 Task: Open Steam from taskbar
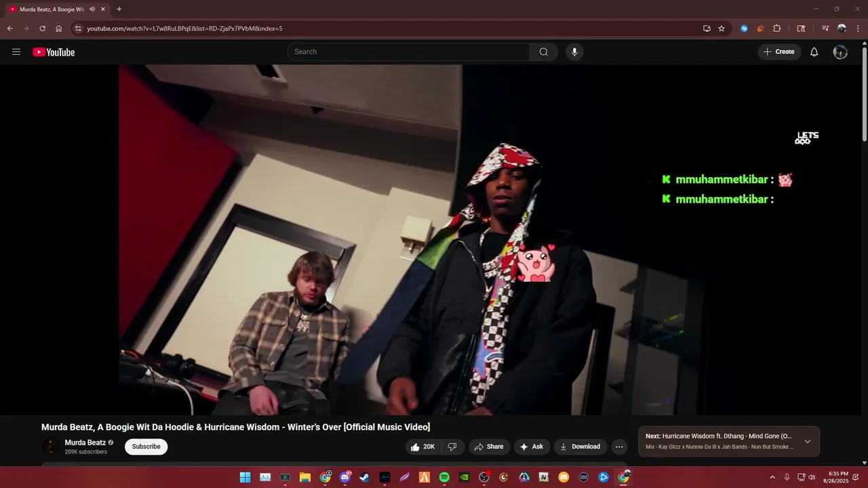365,477
